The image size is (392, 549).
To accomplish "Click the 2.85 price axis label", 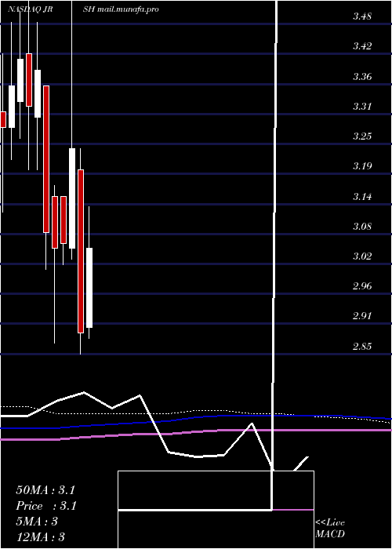I will click(x=362, y=347).
